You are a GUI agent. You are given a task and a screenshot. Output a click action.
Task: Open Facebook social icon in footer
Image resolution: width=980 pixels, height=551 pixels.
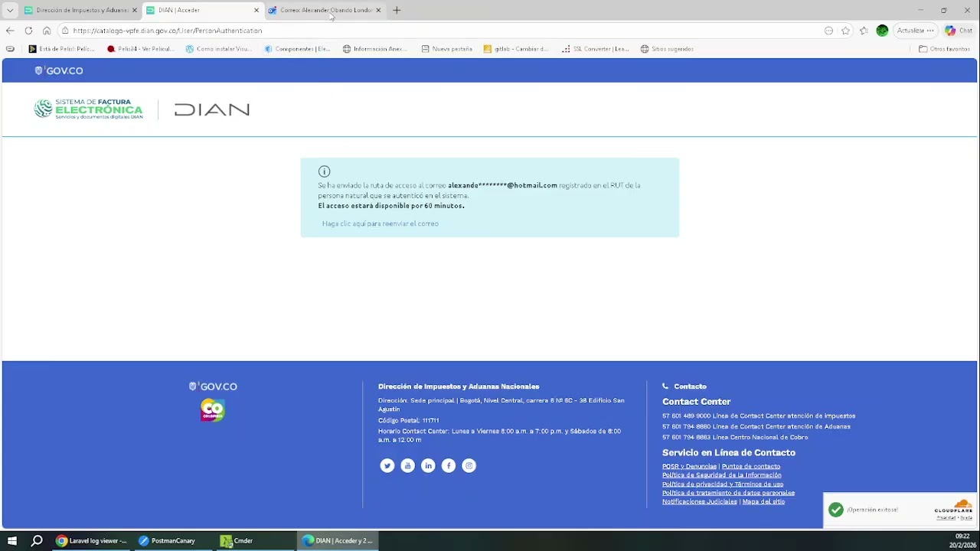[x=449, y=465]
